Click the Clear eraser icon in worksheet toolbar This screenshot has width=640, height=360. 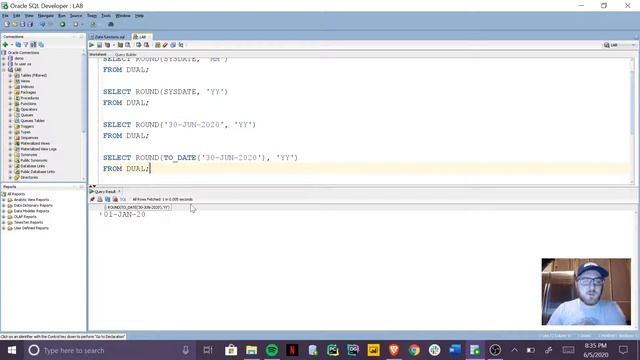(x=165, y=45)
